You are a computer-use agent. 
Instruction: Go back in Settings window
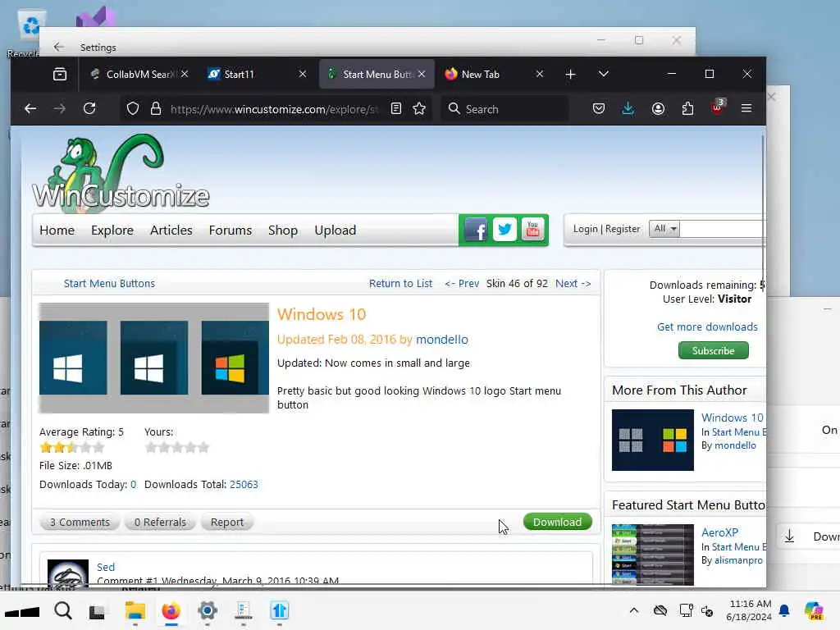[x=59, y=47]
